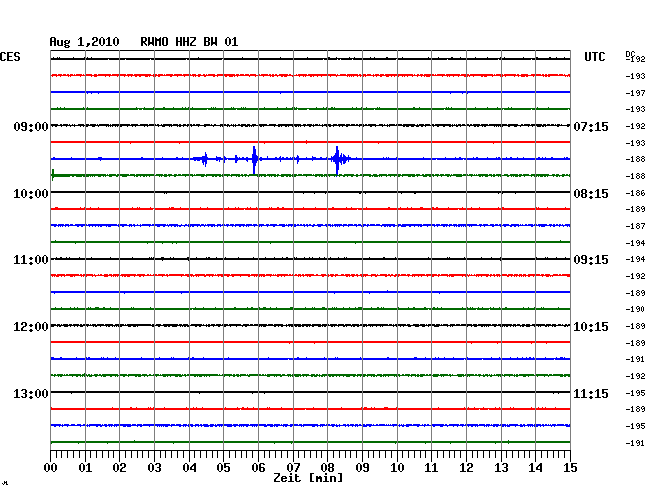Click the 05 minute axis tick label
This screenshot has width=650, height=494.
(x=223, y=468)
